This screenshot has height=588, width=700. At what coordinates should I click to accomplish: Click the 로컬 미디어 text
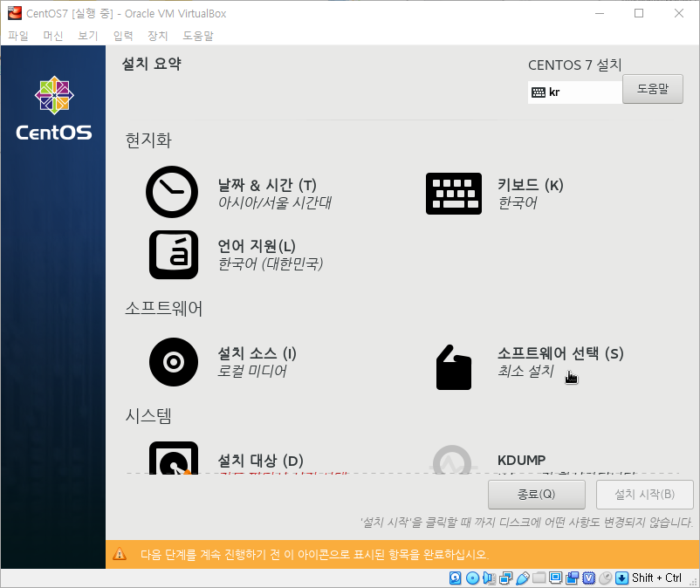[x=251, y=371]
